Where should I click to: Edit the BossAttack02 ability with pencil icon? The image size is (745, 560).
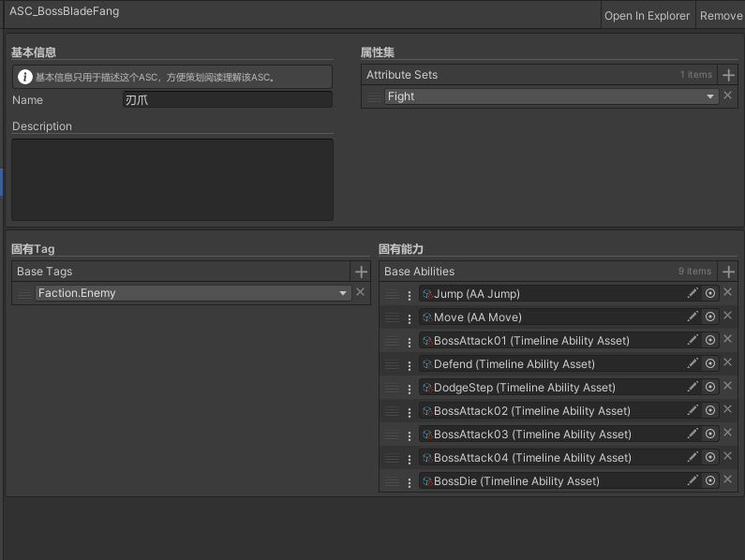(693, 410)
